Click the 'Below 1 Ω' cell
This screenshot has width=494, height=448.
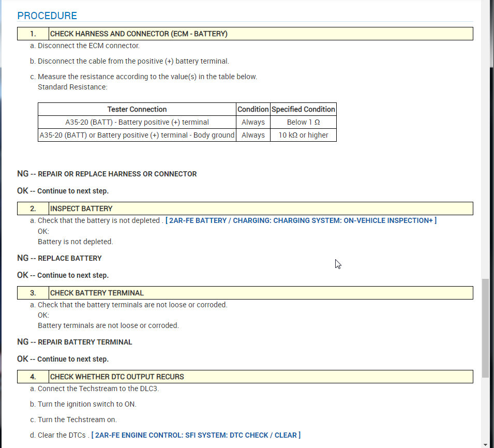pos(304,122)
